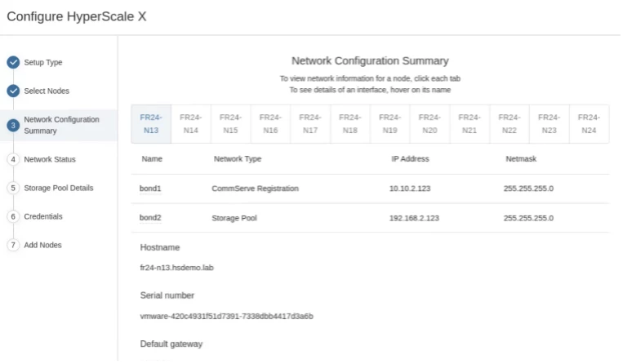This screenshot has height=364, width=623.
Task: Open the last tab FR24-N24
Action: pyautogui.click(x=589, y=124)
